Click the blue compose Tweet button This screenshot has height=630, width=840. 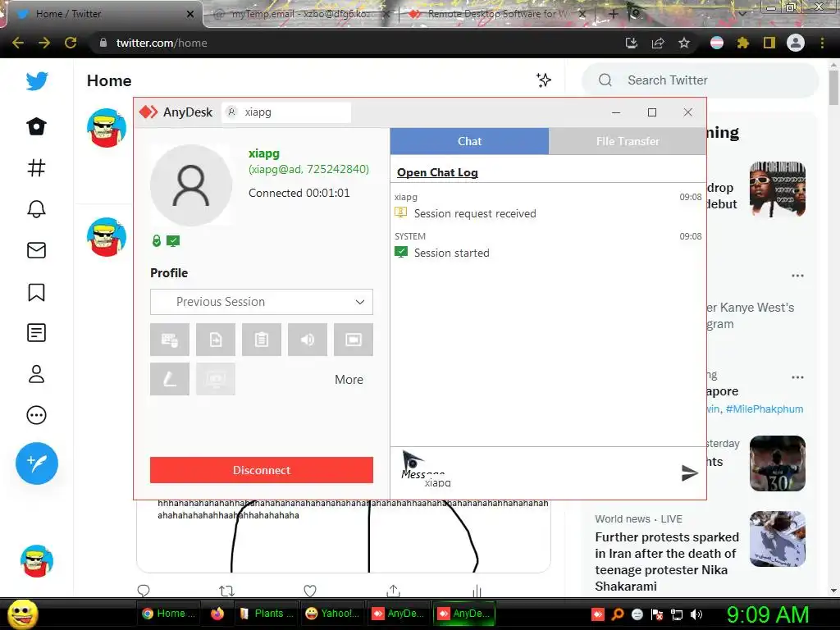pos(36,463)
